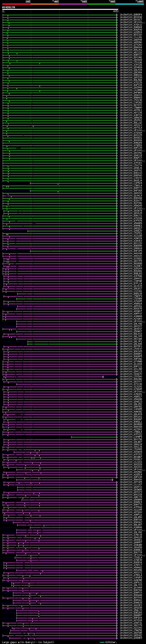Open the UniRef100_B9ID38 hit label

[x=131, y=17]
